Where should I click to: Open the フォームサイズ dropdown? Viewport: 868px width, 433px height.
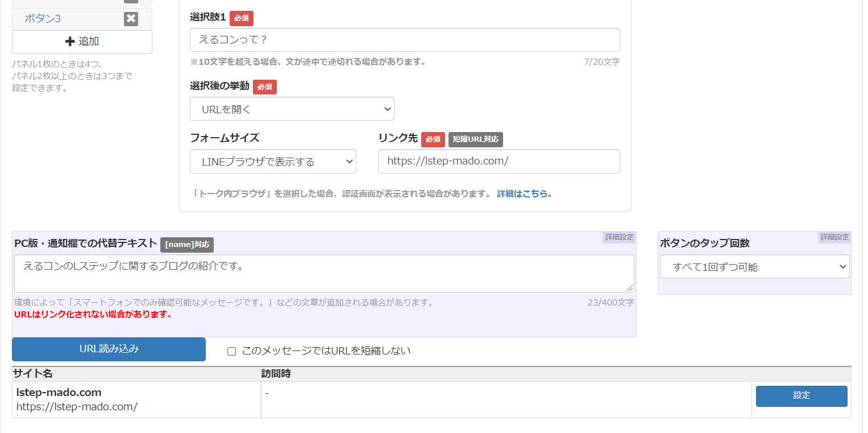[x=273, y=162]
